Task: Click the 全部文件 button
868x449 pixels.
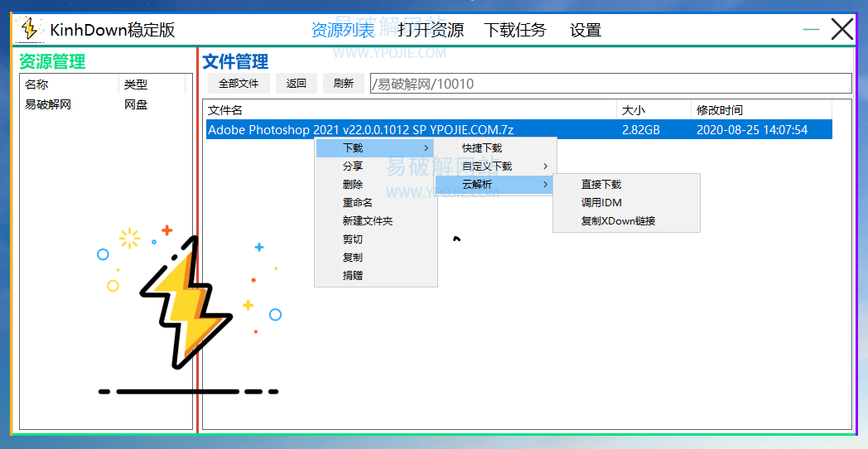Action: tap(239, 84)
